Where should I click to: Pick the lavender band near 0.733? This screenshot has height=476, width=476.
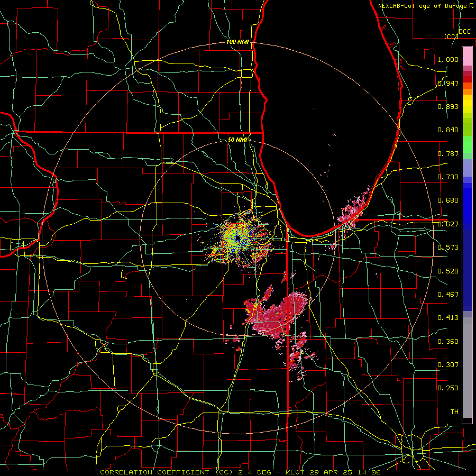coord(467,168)
